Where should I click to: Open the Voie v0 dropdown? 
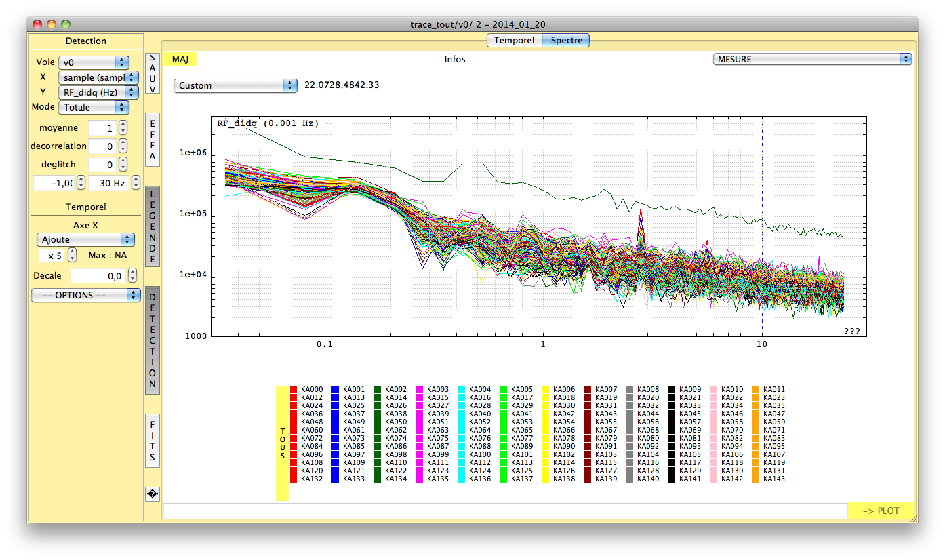coord(94,62)
